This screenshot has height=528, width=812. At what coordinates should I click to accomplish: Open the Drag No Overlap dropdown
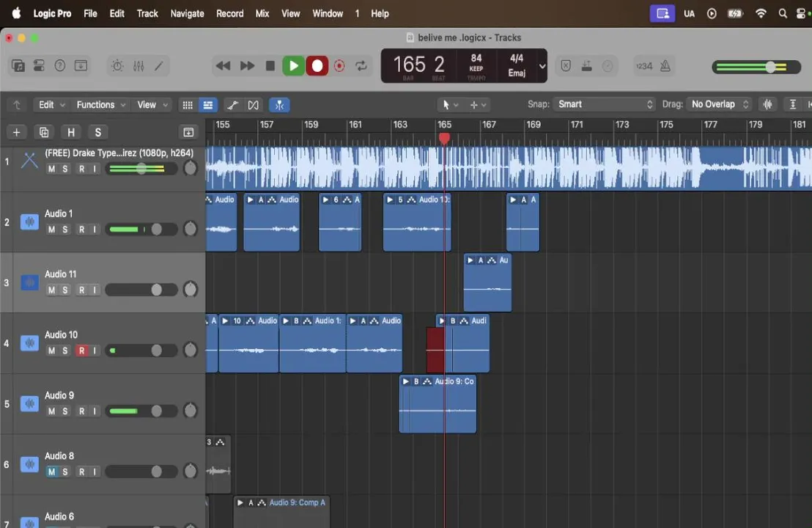(720, 104)
